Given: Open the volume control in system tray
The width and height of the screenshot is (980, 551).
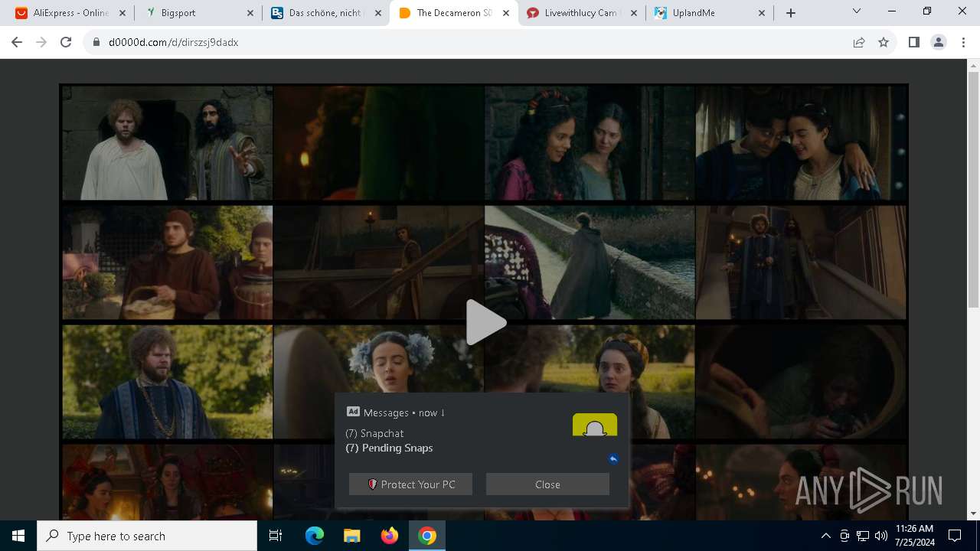Looking at the screenshot, I should pyautogui.click(x=880, y=536).
